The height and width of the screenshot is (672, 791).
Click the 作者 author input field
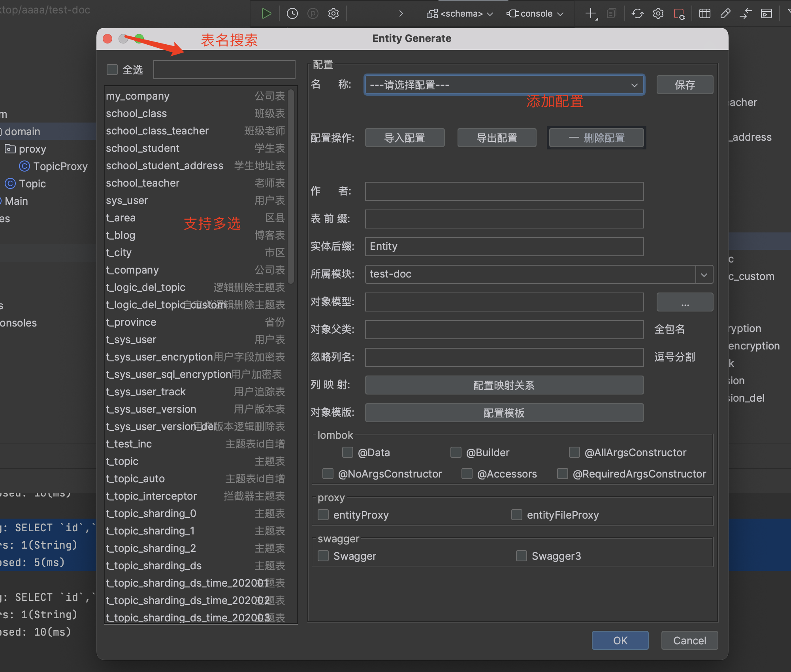[x=504, y=191]
